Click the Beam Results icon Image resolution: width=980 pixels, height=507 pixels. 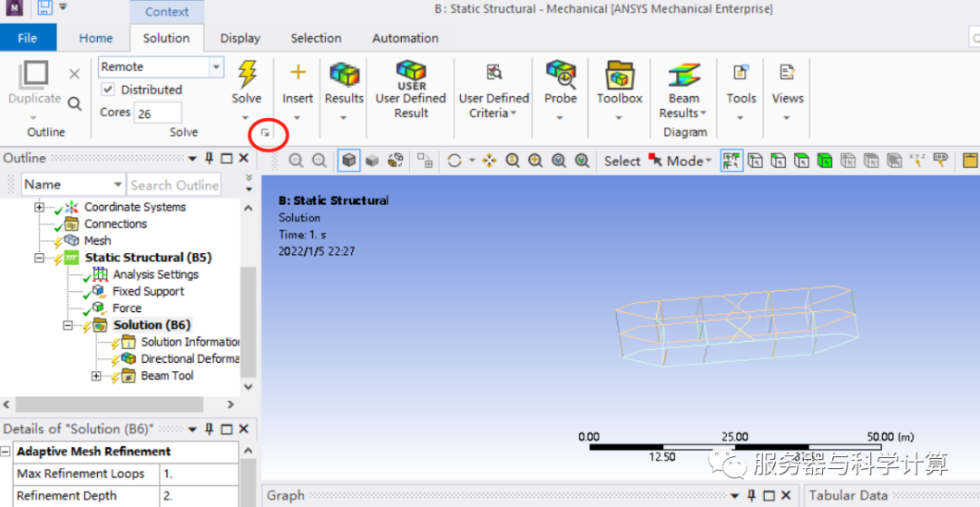(683, 75)
